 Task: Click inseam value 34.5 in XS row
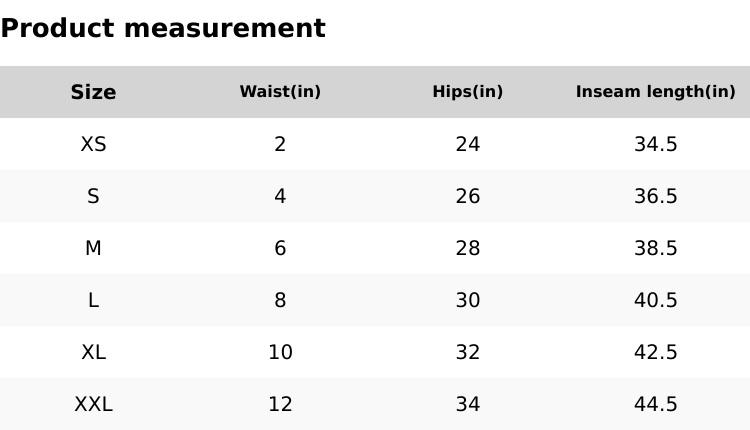point(655,144)
